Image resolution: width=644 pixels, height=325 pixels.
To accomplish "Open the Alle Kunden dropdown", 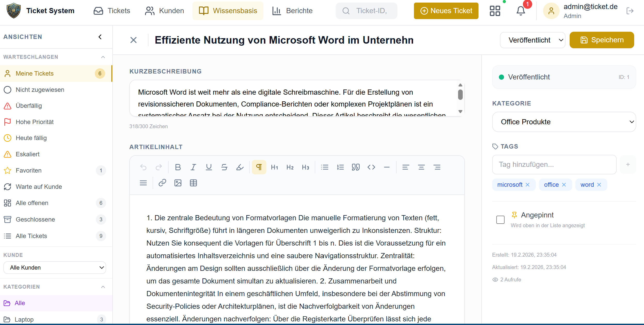I will 54,267.
